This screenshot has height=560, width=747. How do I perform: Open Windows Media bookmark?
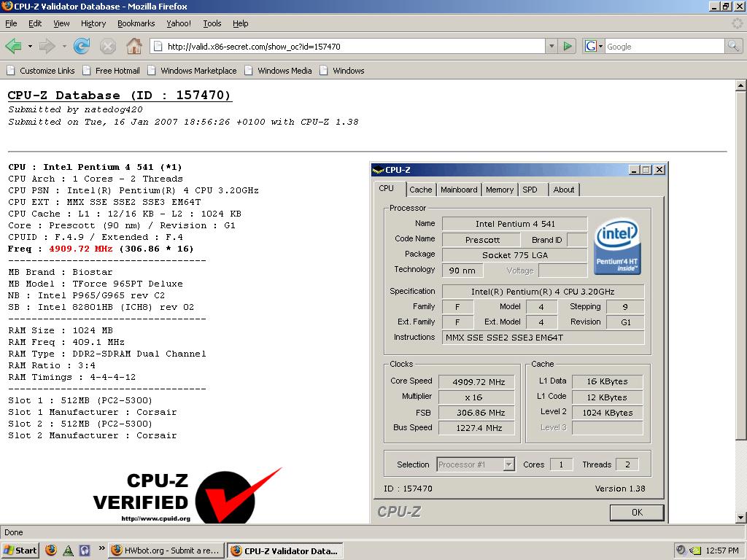pos(278,71)
